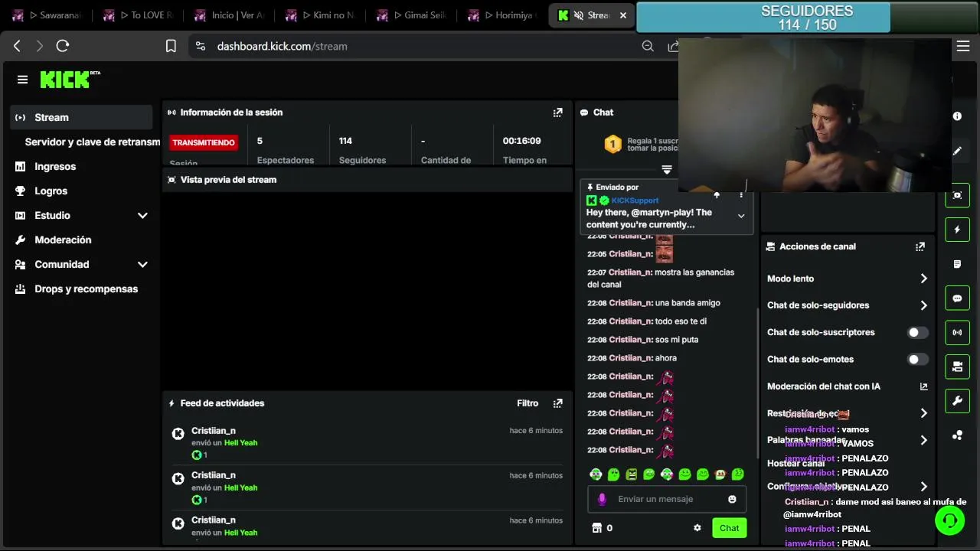The image size is (980, 551).
Task: Open the browser main menu
Action: pyautogui.click(x=963, y=46)
